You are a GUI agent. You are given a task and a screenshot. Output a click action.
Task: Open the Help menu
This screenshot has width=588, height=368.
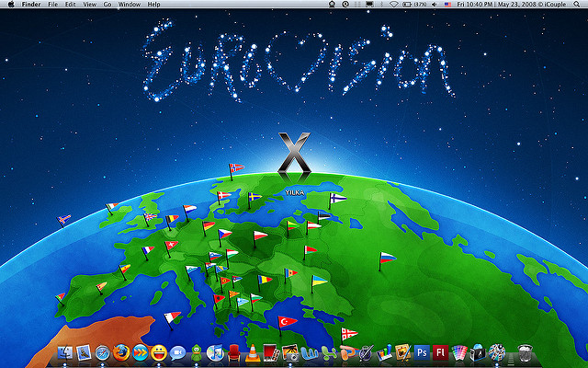pos(153,5)
